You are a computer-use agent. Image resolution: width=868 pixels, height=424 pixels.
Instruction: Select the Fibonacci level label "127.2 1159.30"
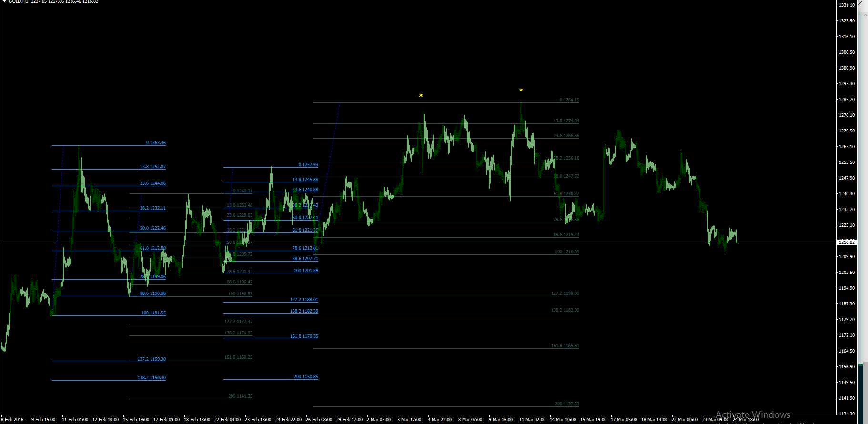(x=152, y=359)
